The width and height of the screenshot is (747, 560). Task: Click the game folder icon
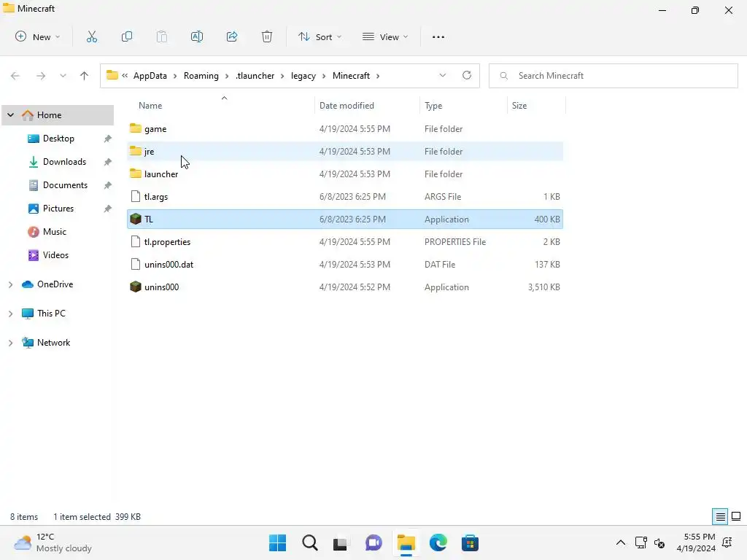(x=136, y=128)
